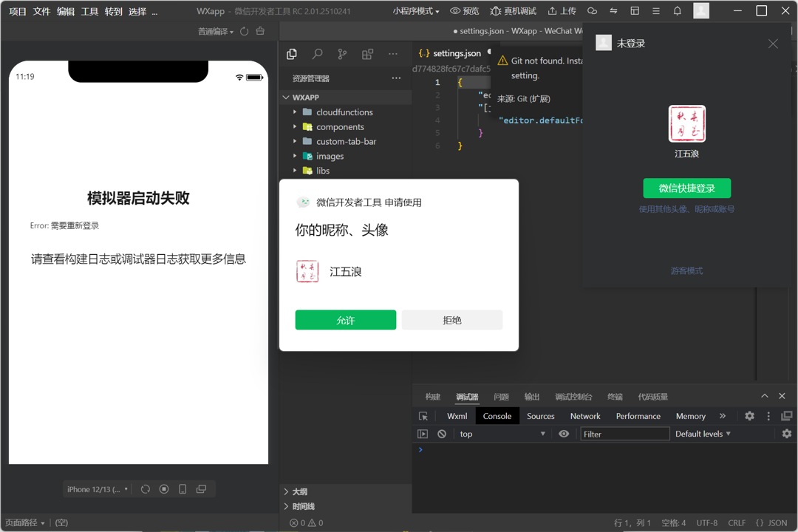798x532 pixels.
Task: Open the 转到 menu
Action: pos(114,11)
